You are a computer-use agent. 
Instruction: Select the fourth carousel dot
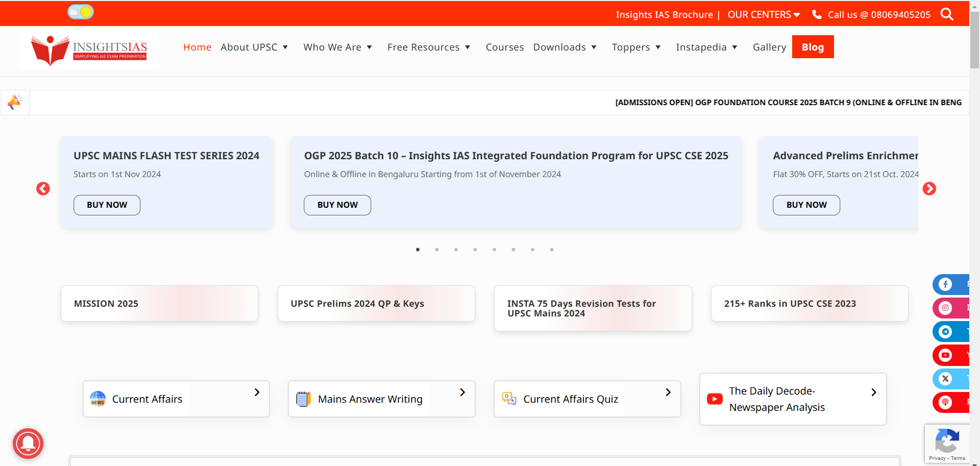click(475, 250)
